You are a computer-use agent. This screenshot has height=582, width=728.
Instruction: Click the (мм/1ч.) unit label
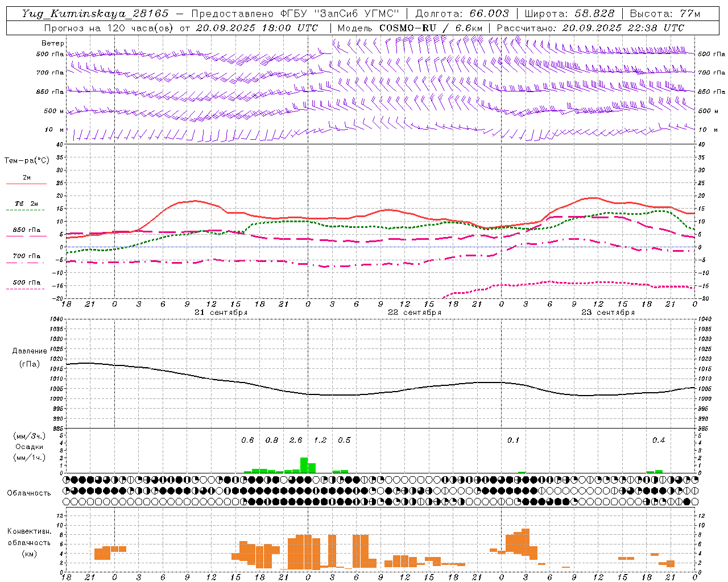click(x=30, y=458)
